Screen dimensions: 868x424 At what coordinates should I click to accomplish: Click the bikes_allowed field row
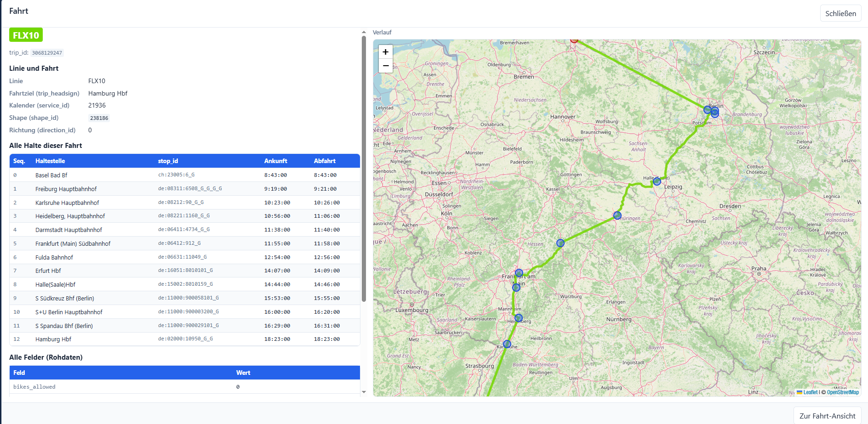(184, 387)
